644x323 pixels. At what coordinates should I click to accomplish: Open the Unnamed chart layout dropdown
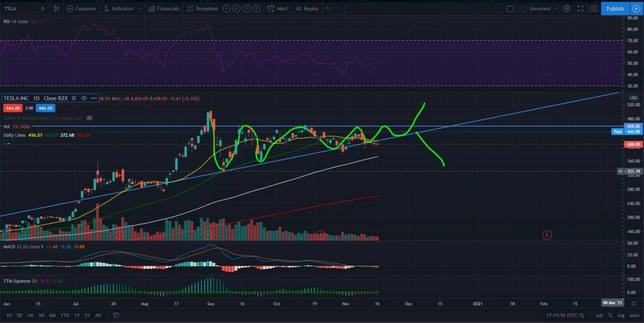[x=539, y=9]
